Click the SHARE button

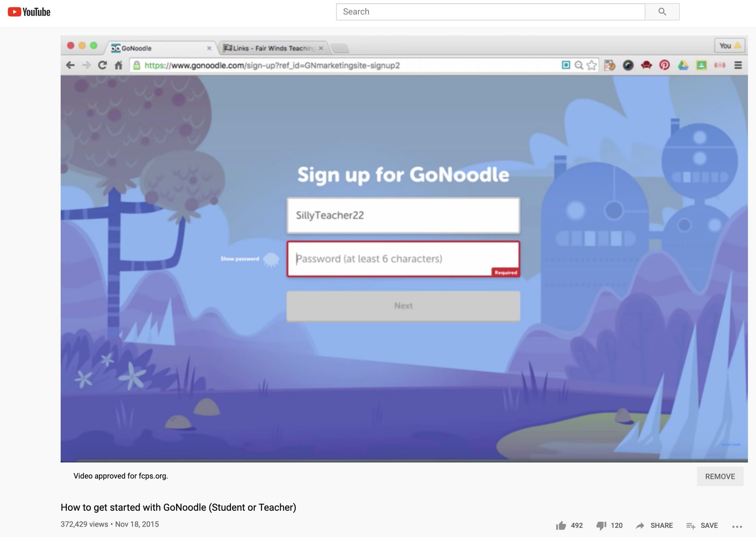coord(654,525)
